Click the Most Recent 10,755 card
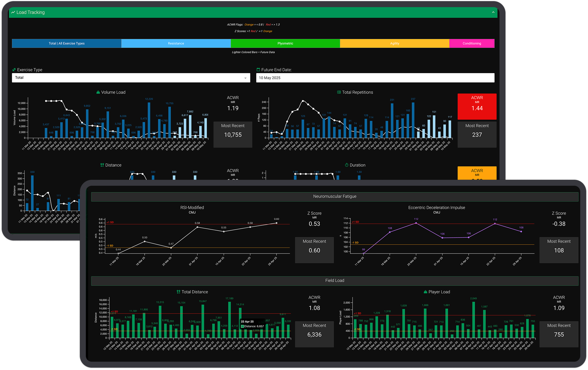Screen dimensions: 588x370 point(233,134)
